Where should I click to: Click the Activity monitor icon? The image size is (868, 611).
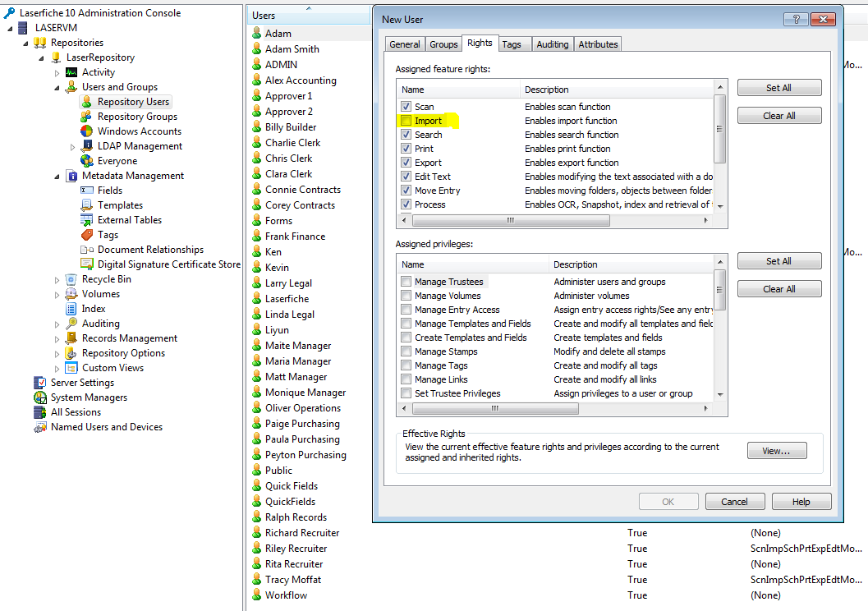71,72
